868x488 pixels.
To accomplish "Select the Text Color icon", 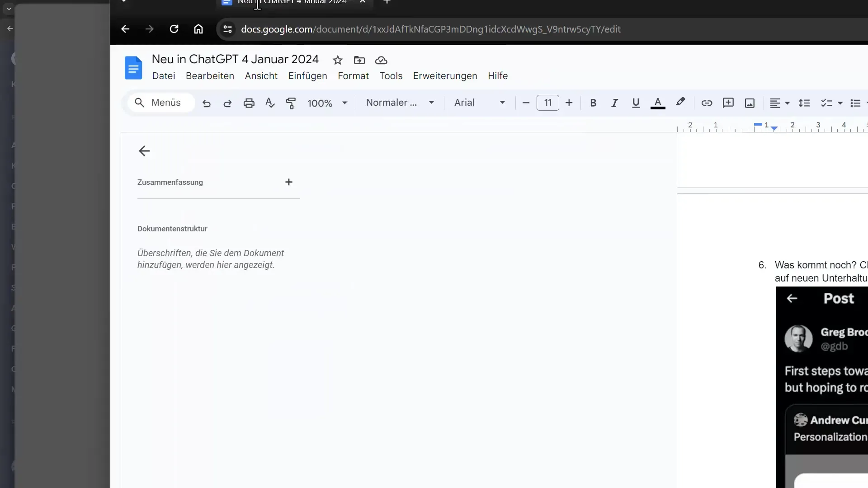I will click(658, 103).
